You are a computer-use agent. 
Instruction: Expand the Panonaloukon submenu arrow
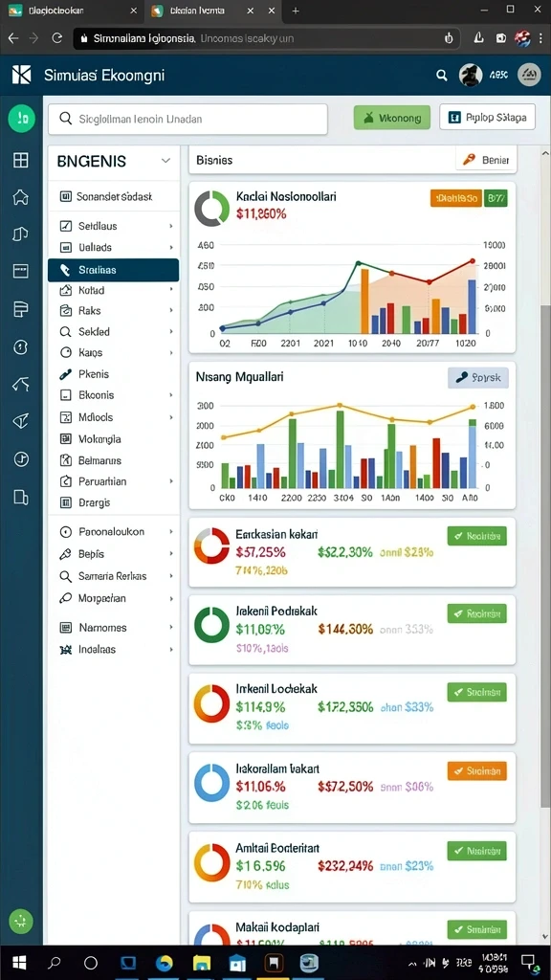(170, 532)
